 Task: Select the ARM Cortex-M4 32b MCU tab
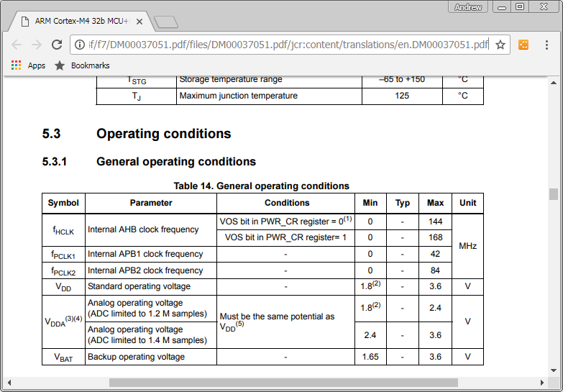[82, 21]
